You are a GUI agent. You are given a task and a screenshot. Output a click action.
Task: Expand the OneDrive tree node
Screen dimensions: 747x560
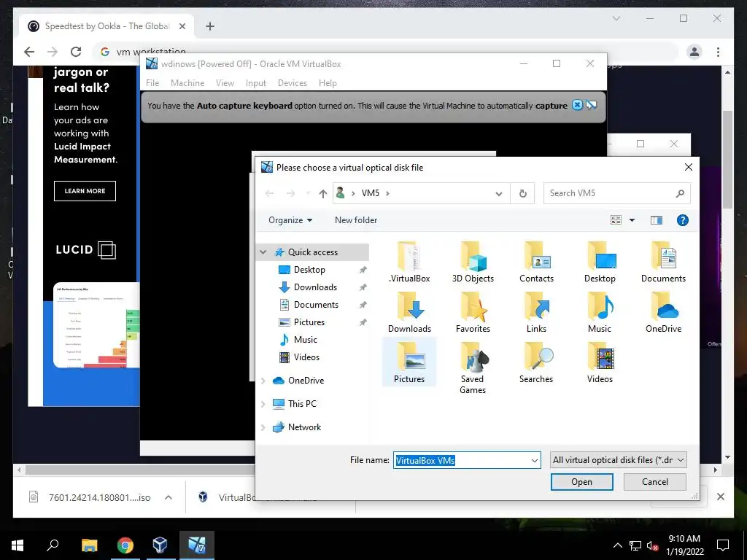263,380
